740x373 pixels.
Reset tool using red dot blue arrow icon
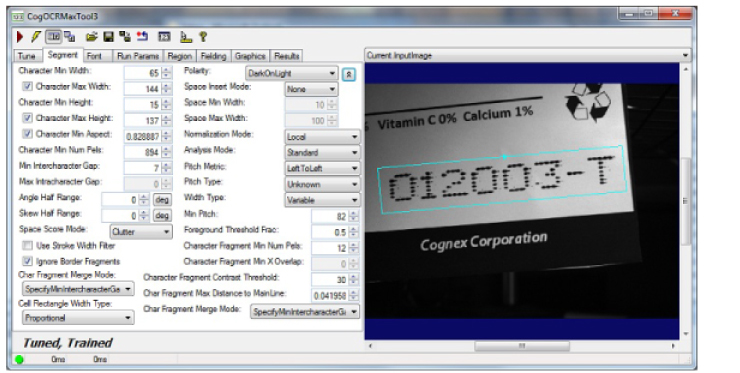click(142, 36)
